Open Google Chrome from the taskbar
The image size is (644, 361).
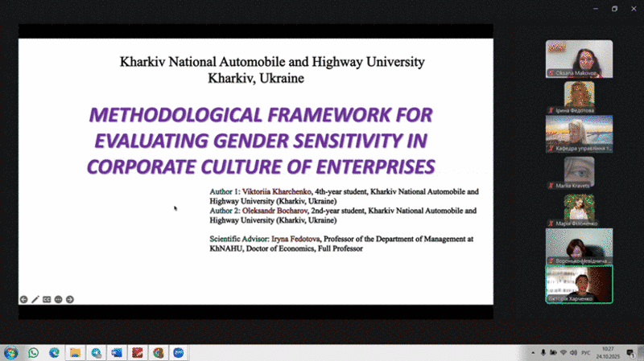click(159, 352)
